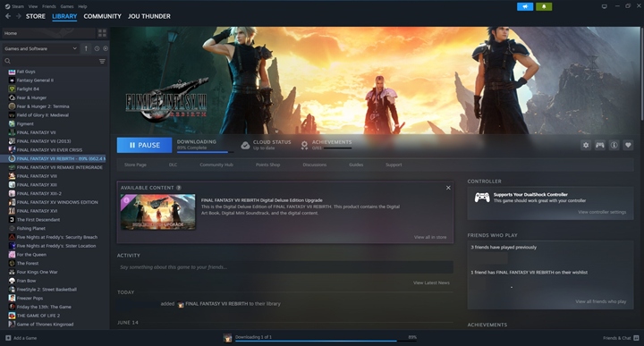The image size is (644, 346).
Task: Open advanced filter icon beside search
Action: coord(102,61)
